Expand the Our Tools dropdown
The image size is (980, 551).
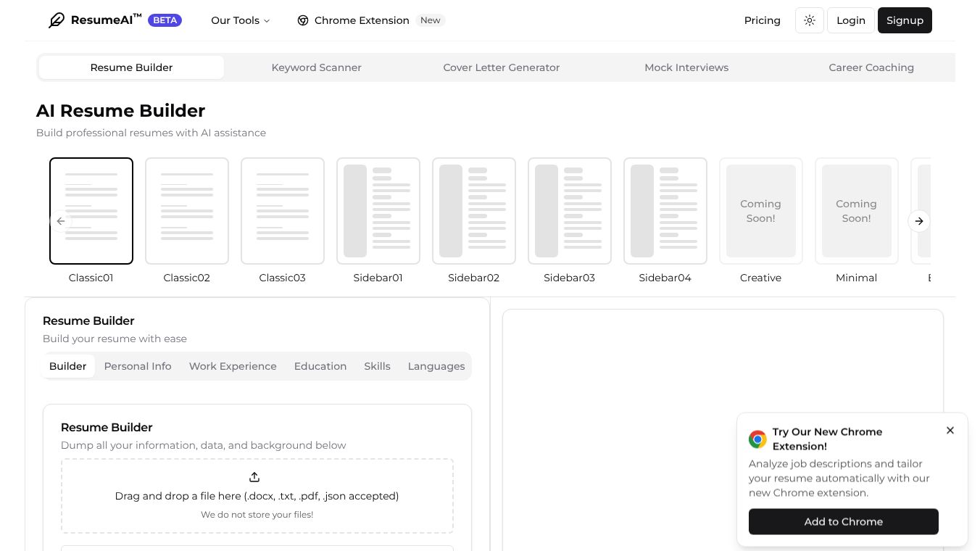(x=241, y=20)
